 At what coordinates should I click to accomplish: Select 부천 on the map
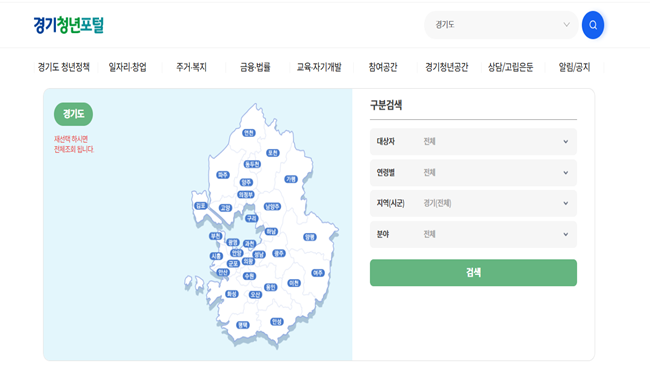point(216,236)
